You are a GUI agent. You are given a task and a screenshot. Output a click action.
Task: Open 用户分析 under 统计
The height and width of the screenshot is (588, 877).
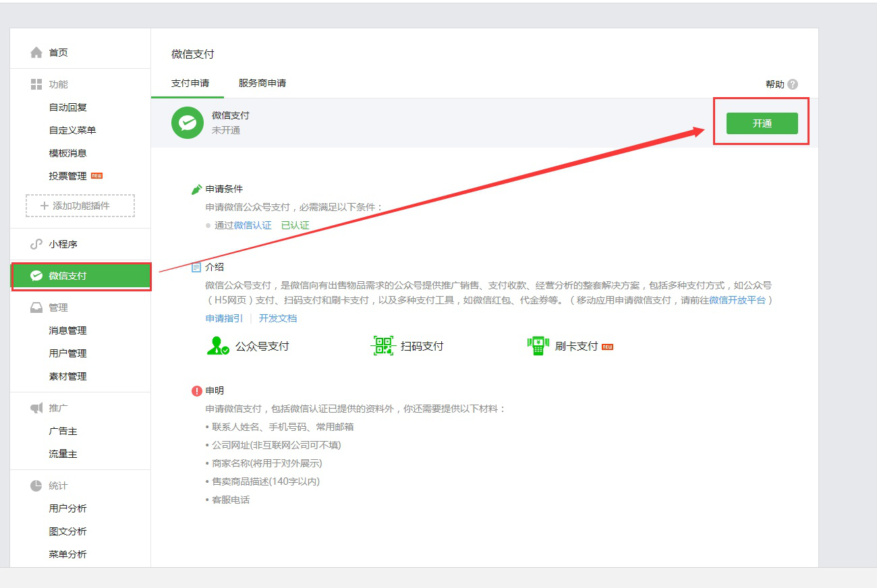pyautogui.click(x=68, y=508)
